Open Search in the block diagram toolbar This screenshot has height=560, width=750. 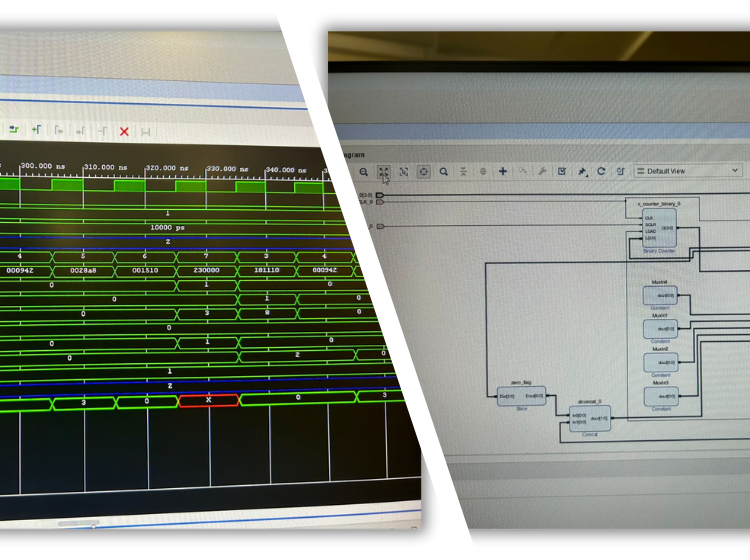coord(444,171)
